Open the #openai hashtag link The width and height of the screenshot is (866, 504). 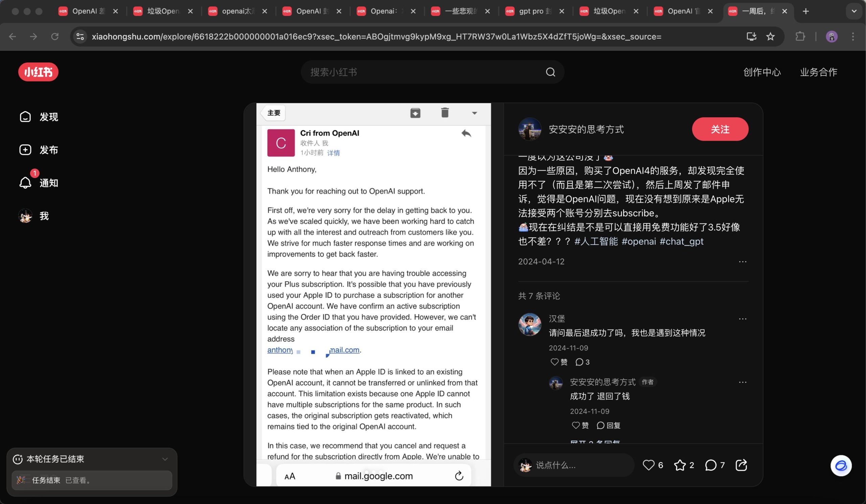click(638, 242)
